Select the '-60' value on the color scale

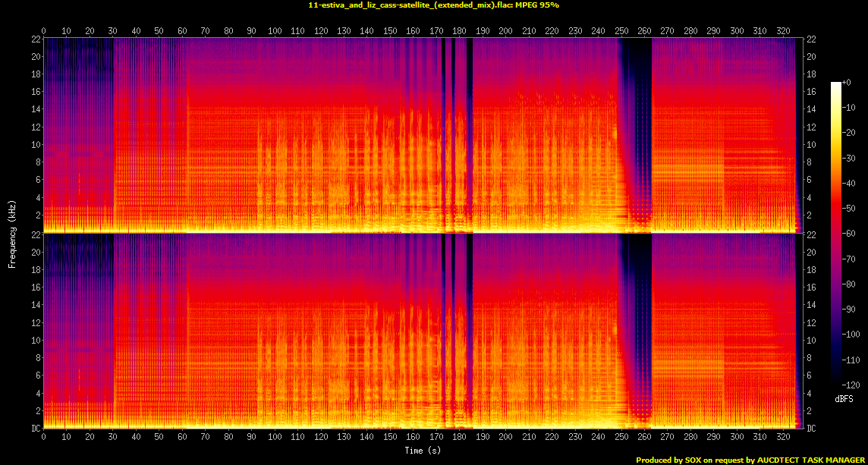[848, 233]
